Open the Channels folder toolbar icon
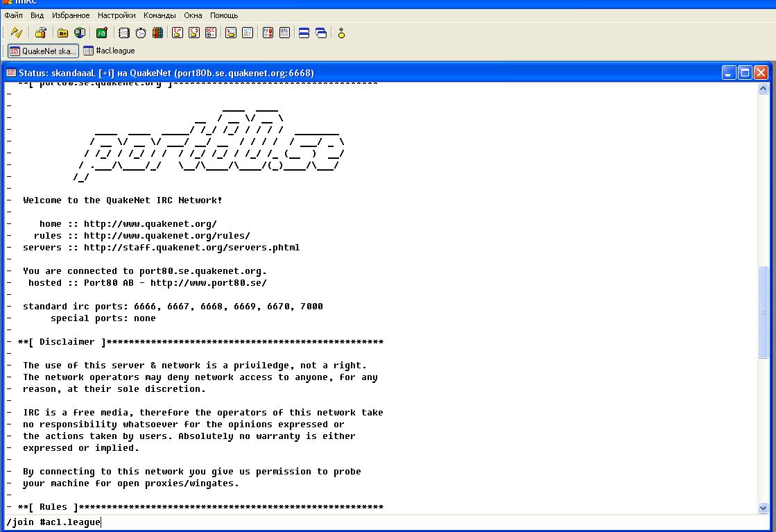This screenshot has height=532, width=776. point(62,33)
